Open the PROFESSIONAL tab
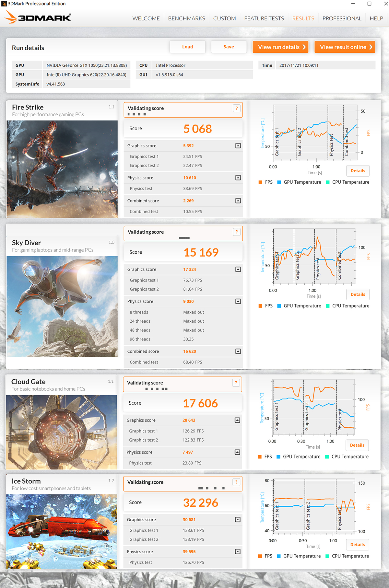This screenshot has width=389, height=588. click(x=342, y=18)
